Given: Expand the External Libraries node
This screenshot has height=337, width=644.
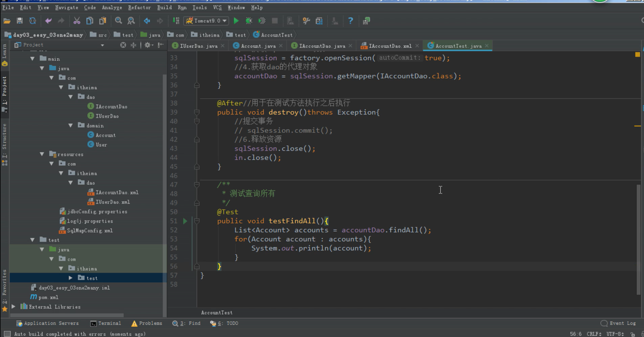Looking at the screenshot, I should [13, 307].
